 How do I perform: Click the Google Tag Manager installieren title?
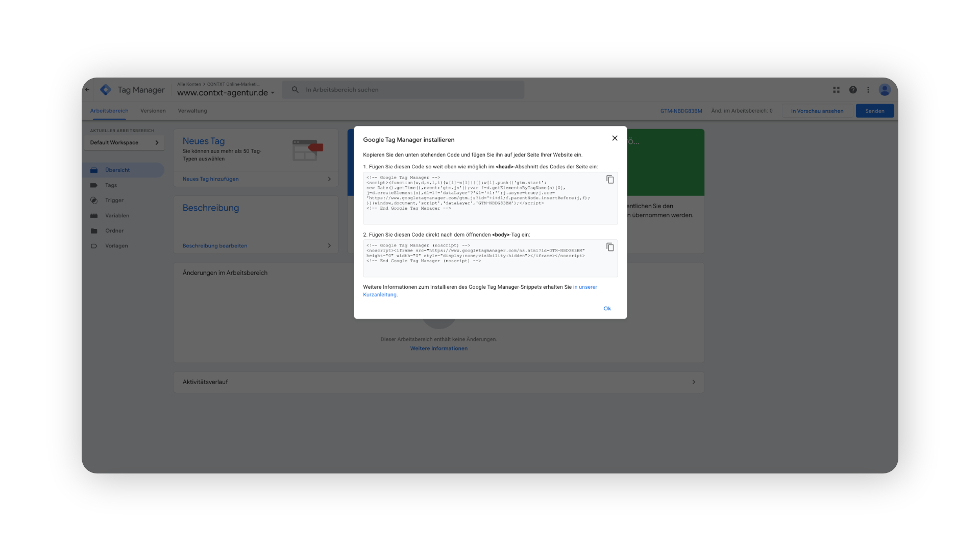[409, 140]
